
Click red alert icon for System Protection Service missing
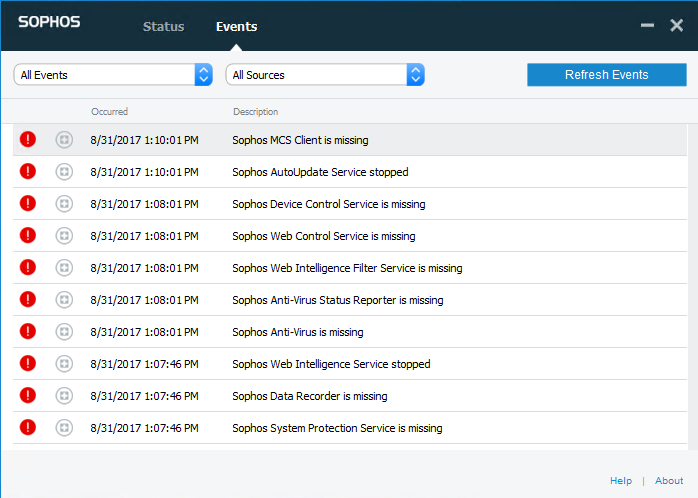click(28, 427)
